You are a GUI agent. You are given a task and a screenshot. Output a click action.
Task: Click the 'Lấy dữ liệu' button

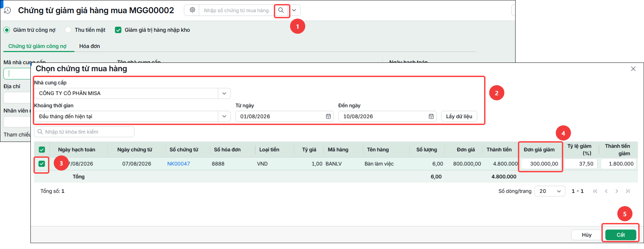click(459, 116)
